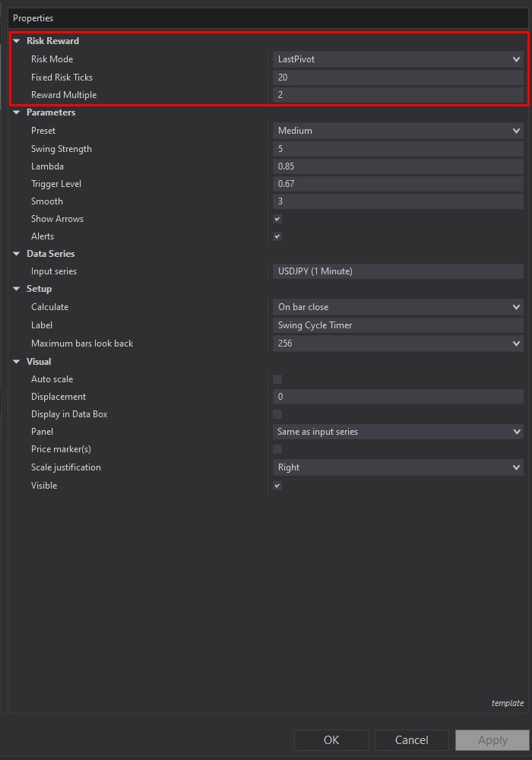Expand Maximum bars look back dropdown
The height and width of the screenshot is (760, 532).
(397, 344)
